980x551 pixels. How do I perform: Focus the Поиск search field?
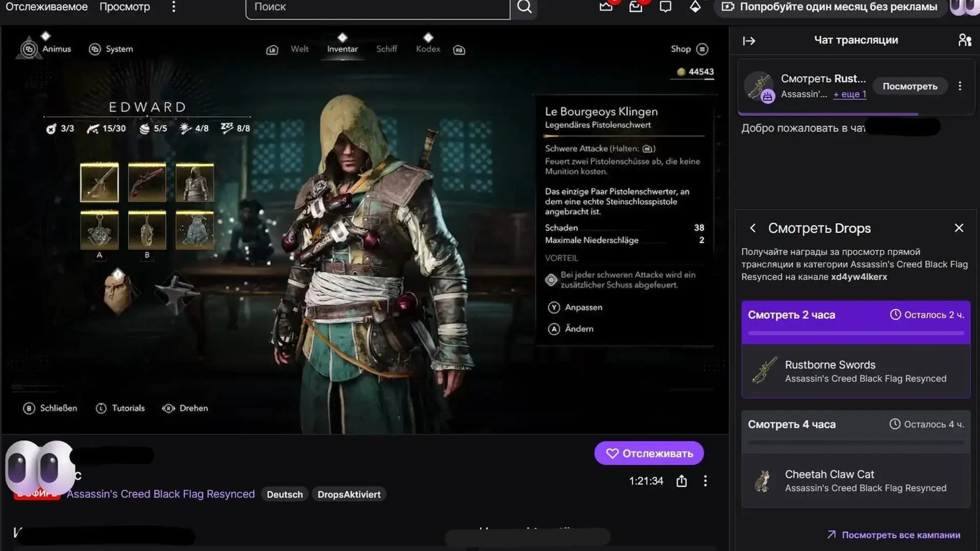click(378, 7)
